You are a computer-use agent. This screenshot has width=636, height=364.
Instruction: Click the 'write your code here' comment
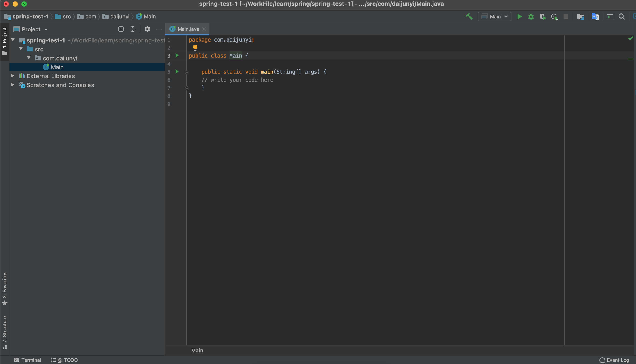point(237,80)
